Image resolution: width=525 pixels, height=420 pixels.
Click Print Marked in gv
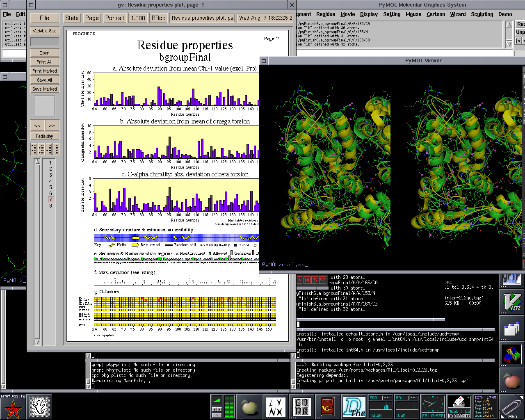pyautogui.click(x=44, y=71)
